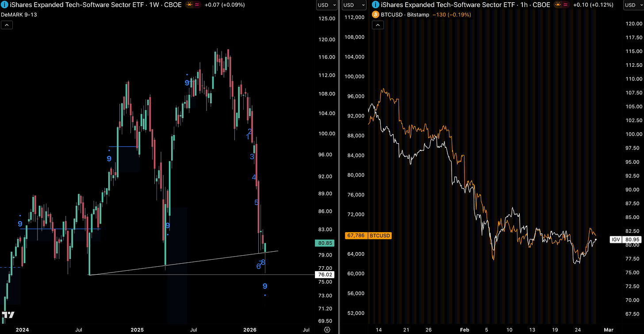
Task: Click the 76.02 horizontal line price label
Action: [324, 275]
